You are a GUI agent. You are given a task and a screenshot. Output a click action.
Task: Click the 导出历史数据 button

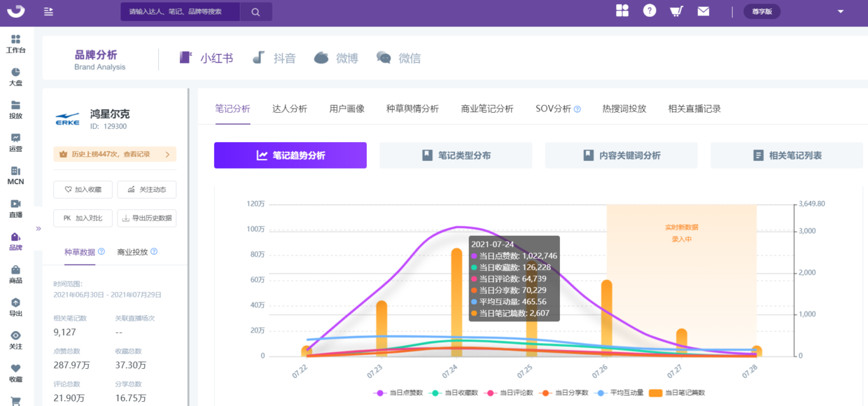pos(146,218)
